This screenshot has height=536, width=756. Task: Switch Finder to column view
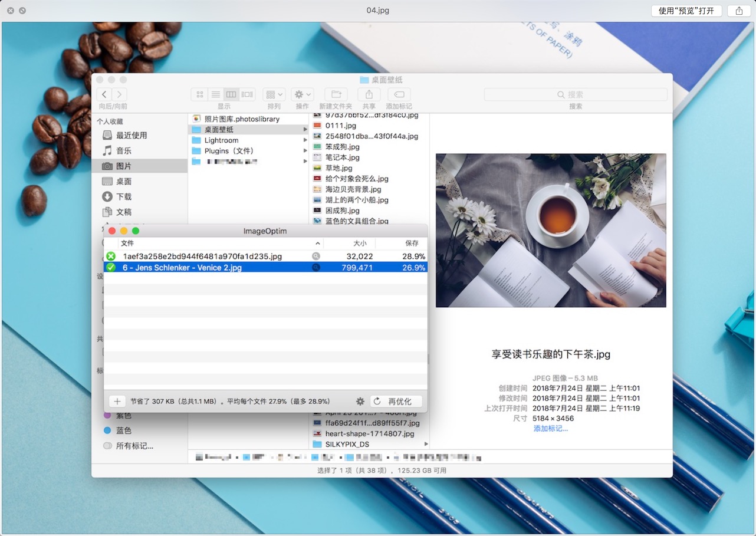(x=231, y=94)
